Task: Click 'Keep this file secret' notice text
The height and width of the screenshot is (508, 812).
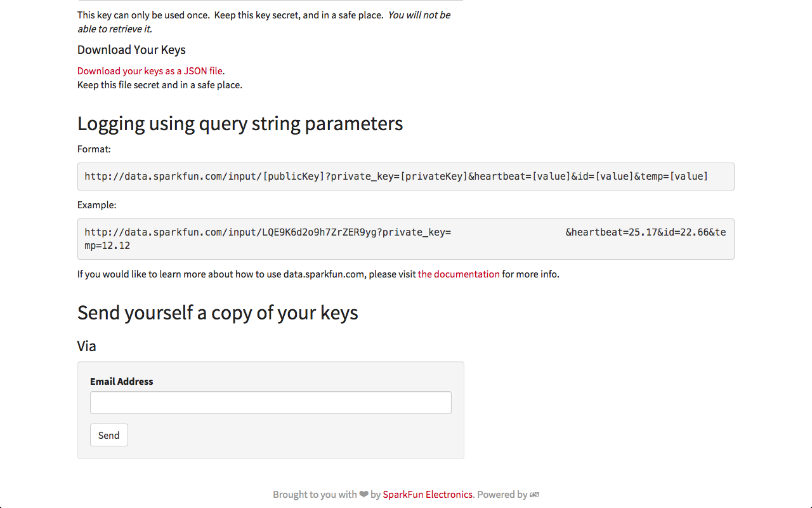Action: tap(160, 85)
